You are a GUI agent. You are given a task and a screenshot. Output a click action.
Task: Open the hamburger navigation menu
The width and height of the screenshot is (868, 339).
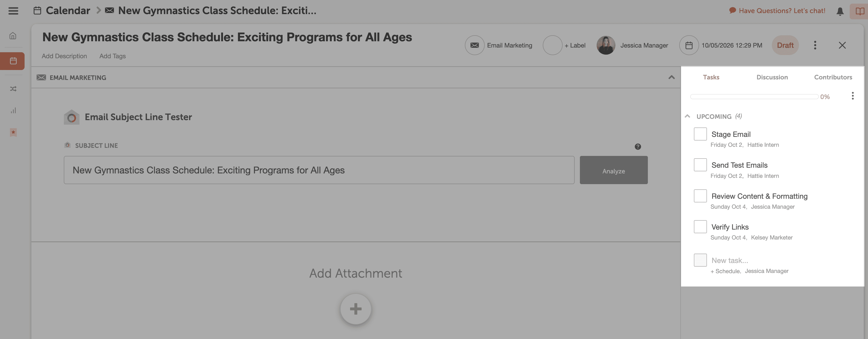pyautogui.click(x=13, y=11)
